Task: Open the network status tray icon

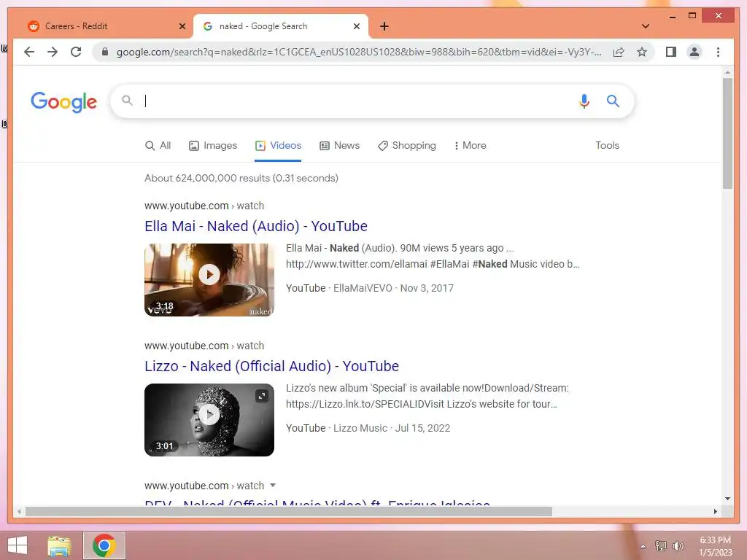Action: point(660,546)
